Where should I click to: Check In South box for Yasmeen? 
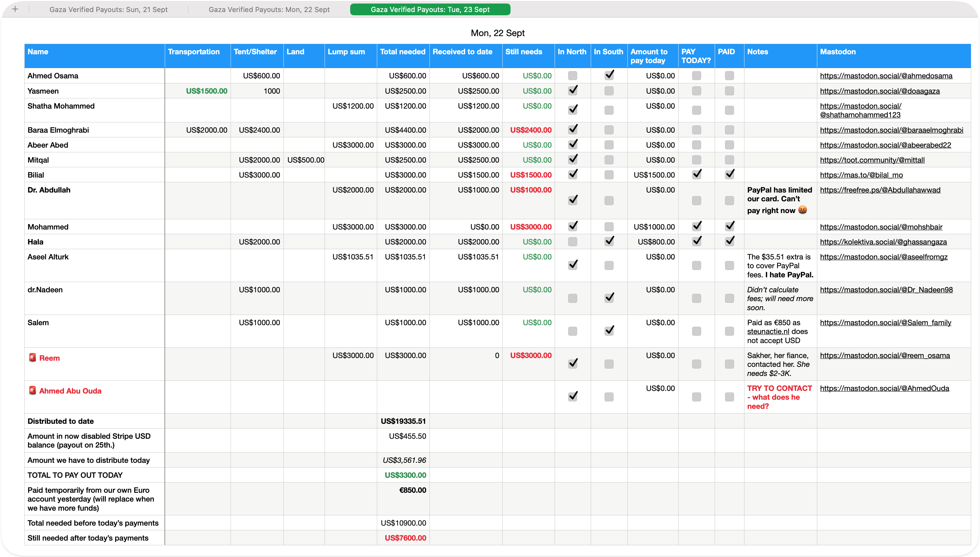pos(609,91)
